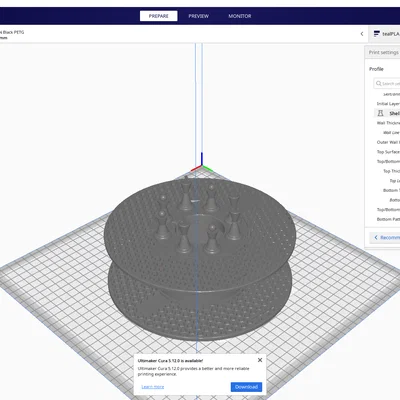Select the Bottom Pattern setting row
Viewport: 400px width, 400px height.
pos(388,219)
